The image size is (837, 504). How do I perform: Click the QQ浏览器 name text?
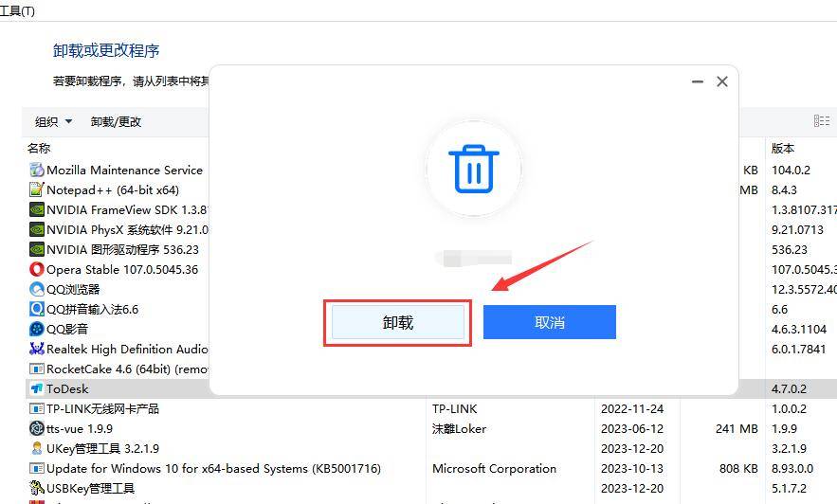(73, 290)
